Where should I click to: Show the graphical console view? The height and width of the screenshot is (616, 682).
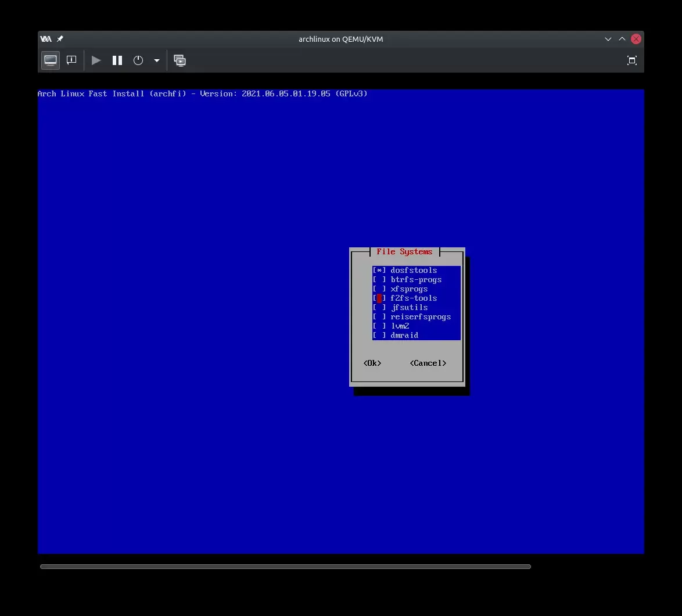click(51, 60)
